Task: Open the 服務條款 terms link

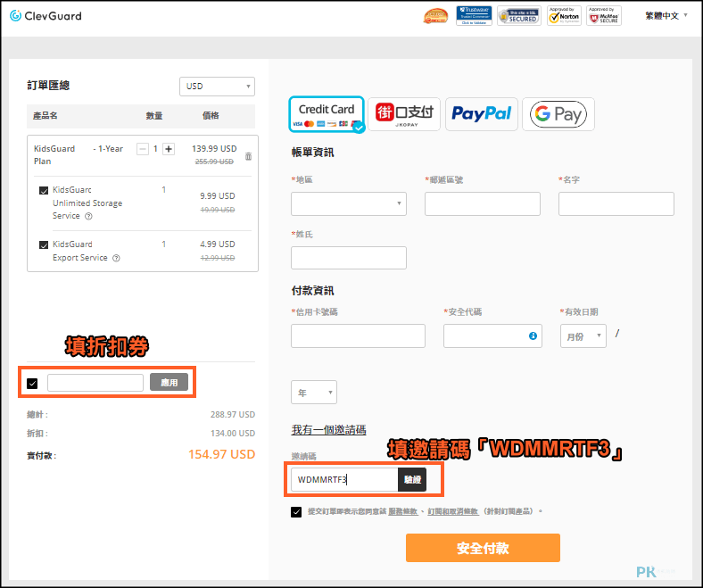Action: [402, 511]
